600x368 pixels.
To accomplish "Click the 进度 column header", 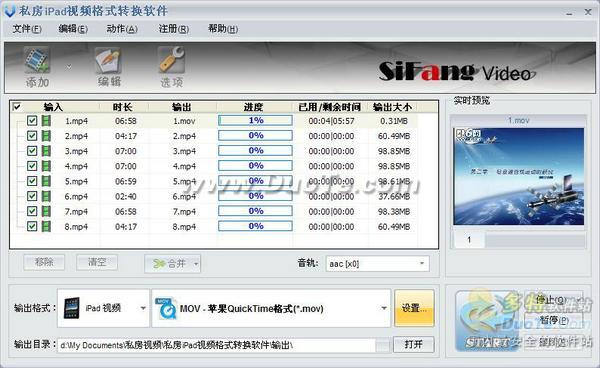I will point(254,107).
